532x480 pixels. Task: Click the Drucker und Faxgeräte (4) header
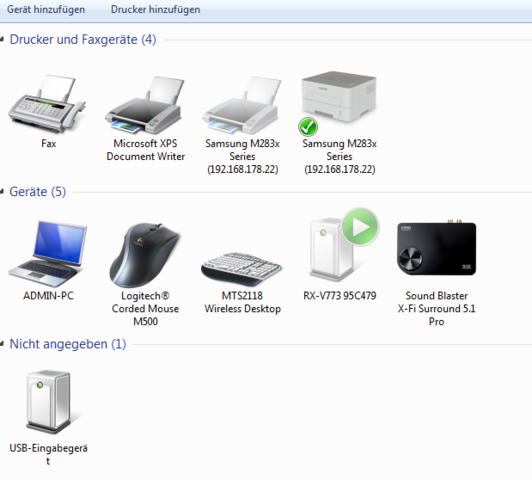83,40
